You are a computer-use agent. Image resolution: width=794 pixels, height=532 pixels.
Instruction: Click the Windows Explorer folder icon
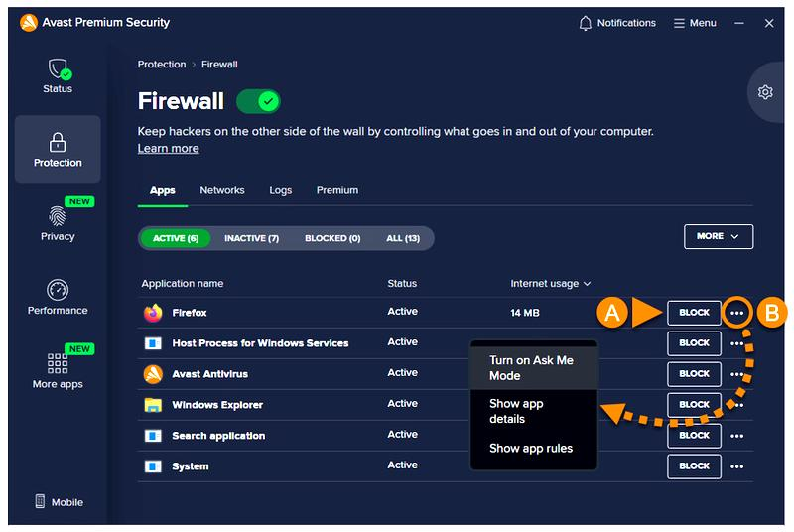click(x=153, y=405)
